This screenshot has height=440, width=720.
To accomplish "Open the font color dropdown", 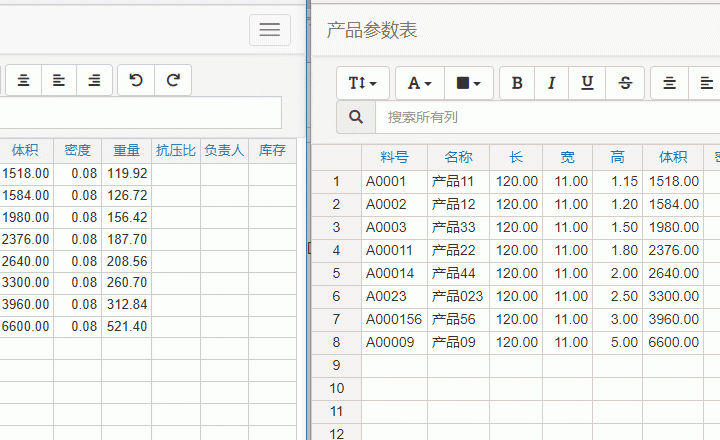I will [x=420, y=83].
